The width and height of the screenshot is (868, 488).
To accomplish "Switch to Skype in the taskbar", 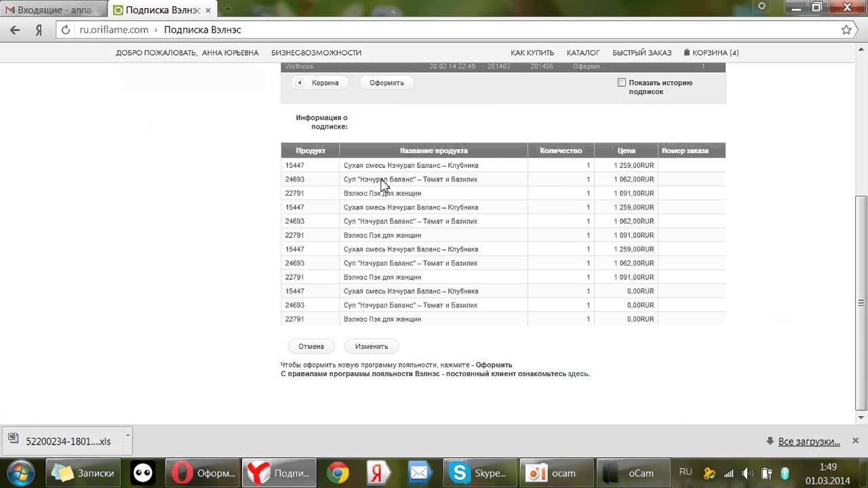I will pyautogui.click(x=479, y=473).
